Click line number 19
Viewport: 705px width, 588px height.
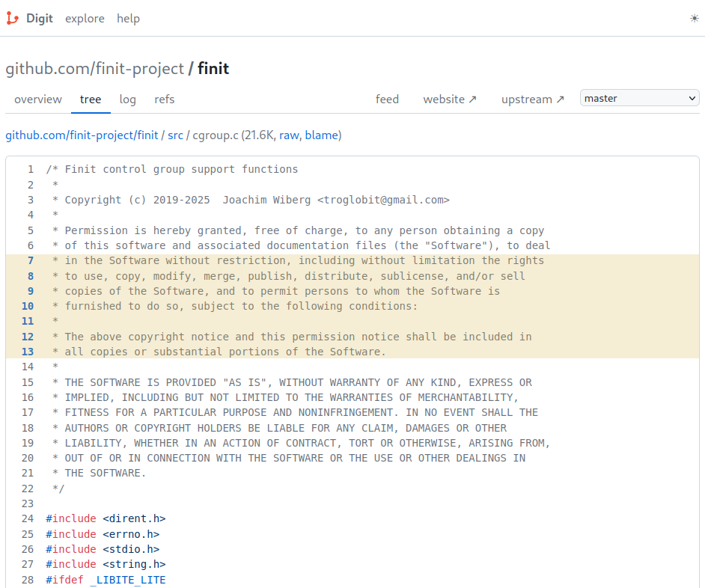click(28, 444)
